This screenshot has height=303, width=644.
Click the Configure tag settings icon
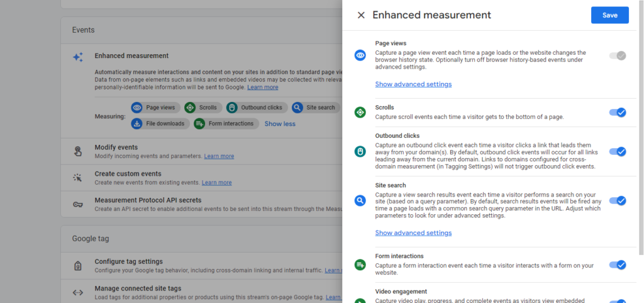[x=78, y=266]
